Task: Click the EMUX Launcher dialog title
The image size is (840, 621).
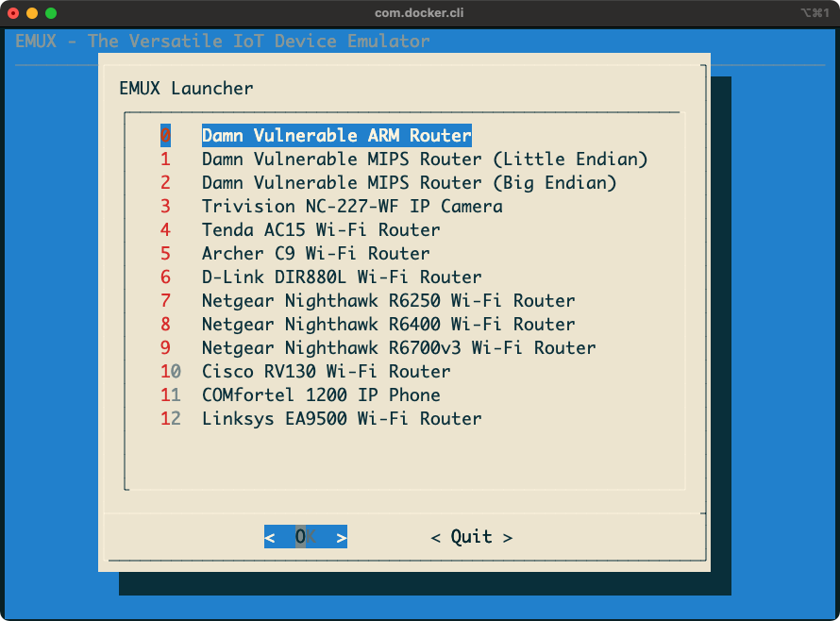Action: coord(185,89)
